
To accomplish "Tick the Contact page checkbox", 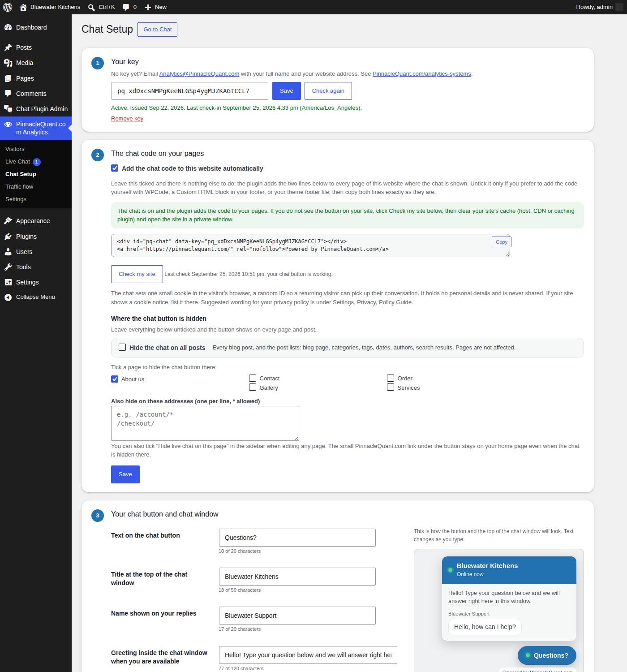I will pyautogui.click(x=253, y=378).
